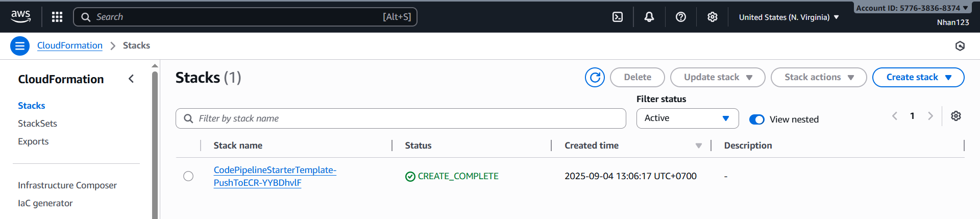
Task: Open stacks table preferences gear
Action: 956,116
